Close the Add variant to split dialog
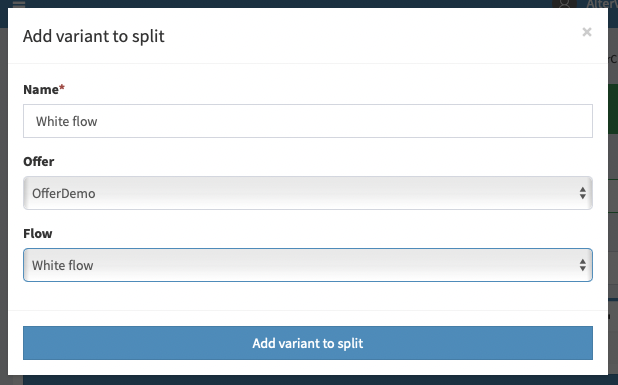618x385 pixels. [587, 32]
